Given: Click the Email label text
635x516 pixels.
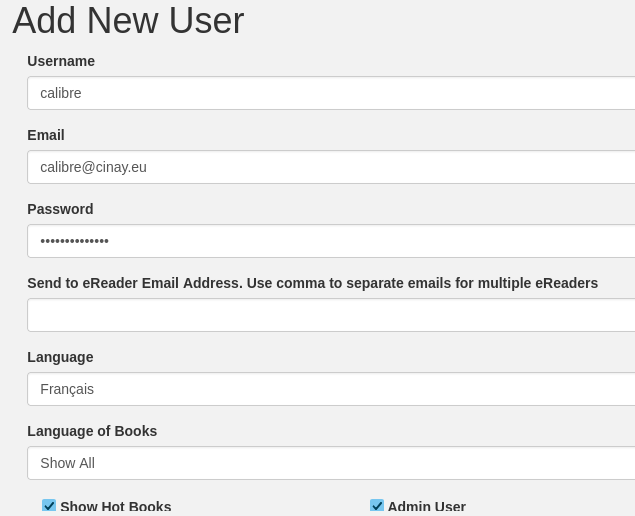Looking at the screenshot, I should [x=46, y=135].
